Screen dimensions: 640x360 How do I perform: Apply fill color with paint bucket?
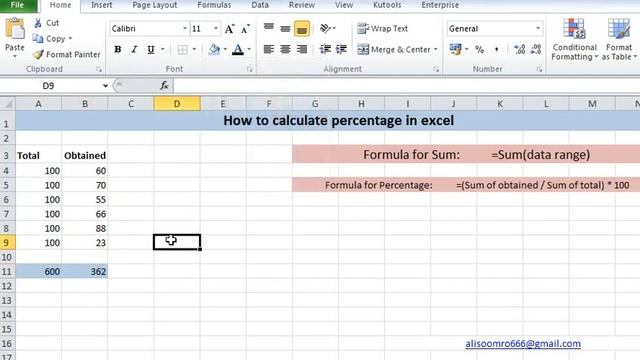tap(214, 49)
